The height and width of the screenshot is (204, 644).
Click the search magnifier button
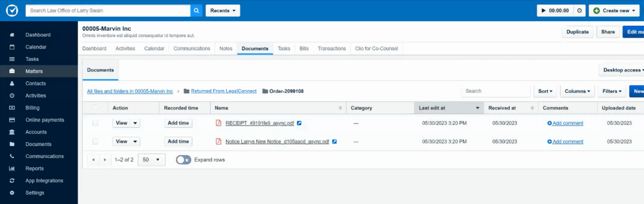pos(197,11)
